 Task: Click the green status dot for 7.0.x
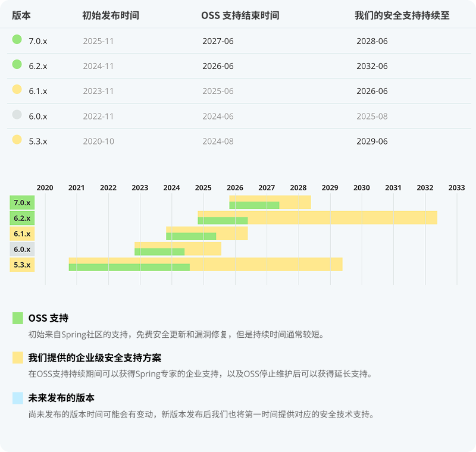coord(17,40)
